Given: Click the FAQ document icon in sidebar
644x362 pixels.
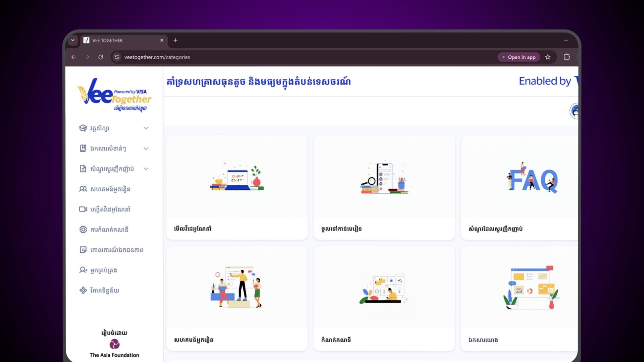Looking at the screenshot, I should (83, 169).
